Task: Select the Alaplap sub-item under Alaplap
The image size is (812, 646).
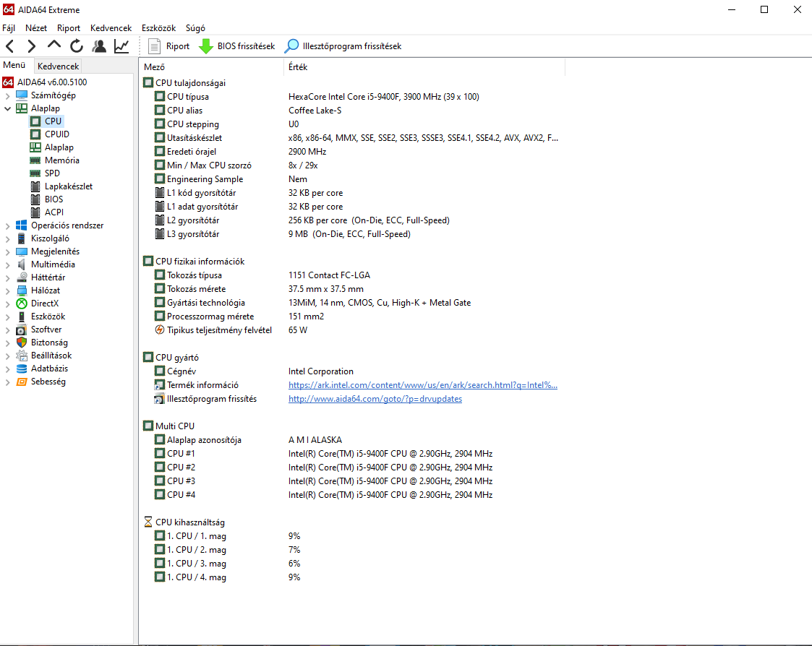Action: (59, 147)
